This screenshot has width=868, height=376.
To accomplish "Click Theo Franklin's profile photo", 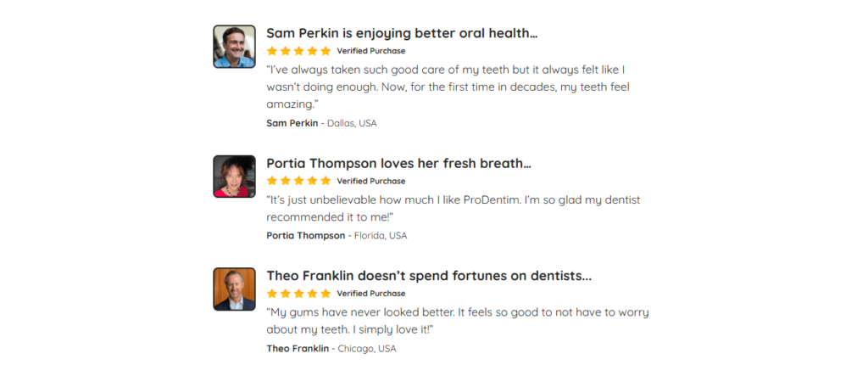I will click(234, 289).
